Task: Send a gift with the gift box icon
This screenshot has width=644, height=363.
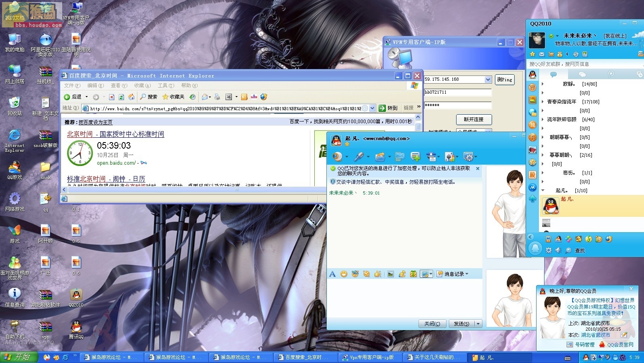Action: [x=413, y=274]
